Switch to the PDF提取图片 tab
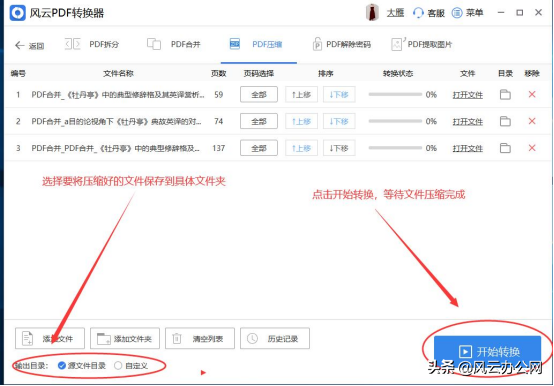Screen dimensions: 554x386 422,44
